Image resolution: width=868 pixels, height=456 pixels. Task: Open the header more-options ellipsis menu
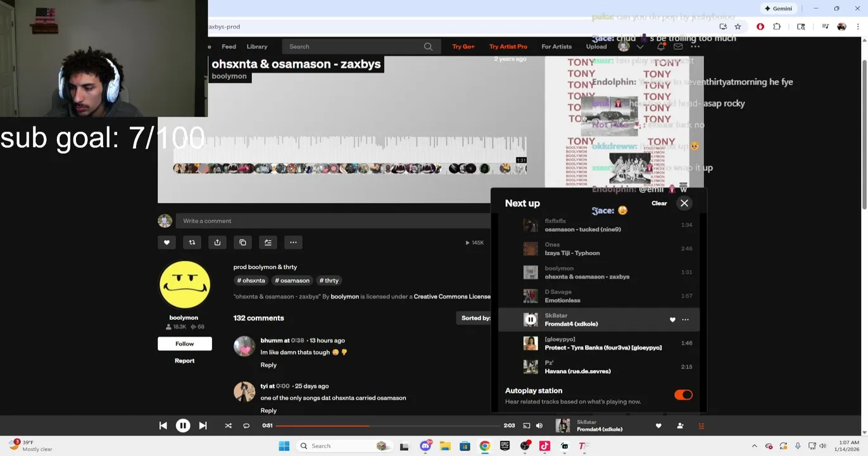coord(695,47)
